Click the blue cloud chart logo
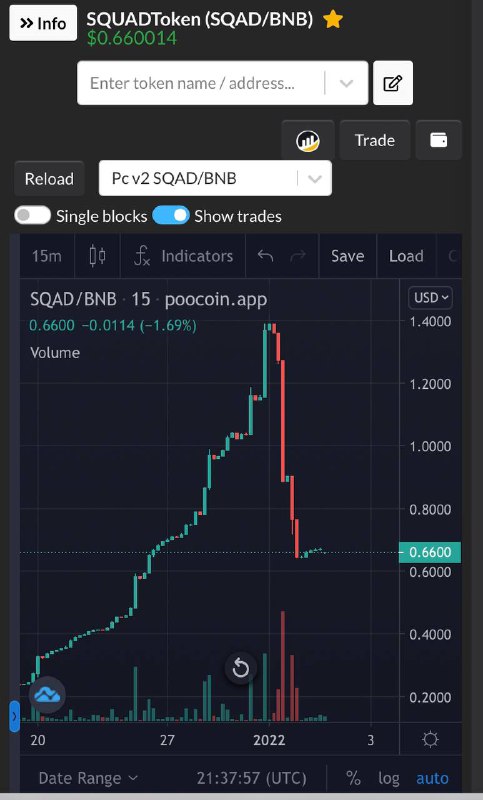This screenshot has height=800, width=483. [x=47, y=694]
